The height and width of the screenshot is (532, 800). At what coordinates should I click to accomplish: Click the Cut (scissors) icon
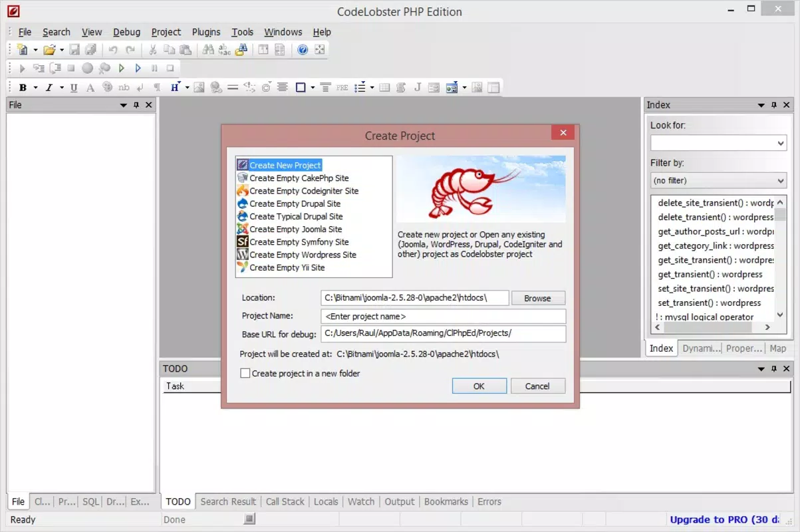pos(152,50)
